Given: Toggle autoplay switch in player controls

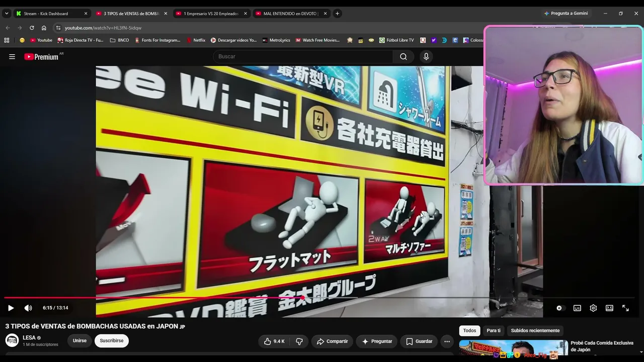Looking at the screenshot, I should coord(559,308).
